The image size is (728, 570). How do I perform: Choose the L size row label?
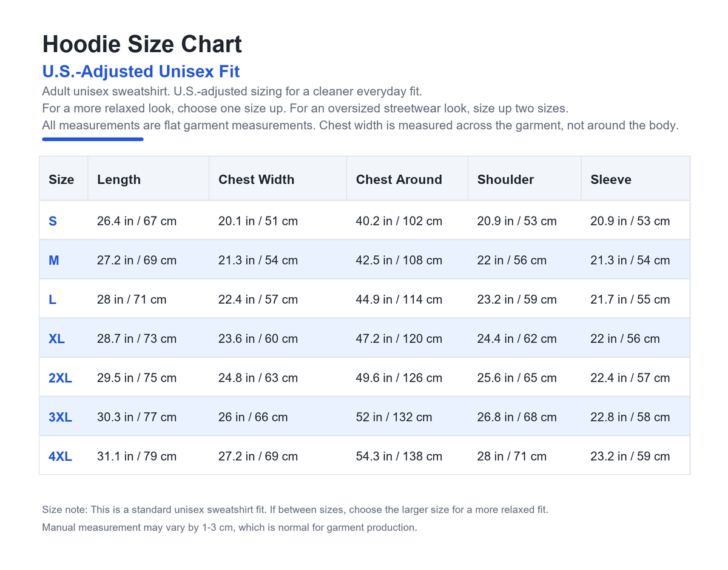(52, 300)
